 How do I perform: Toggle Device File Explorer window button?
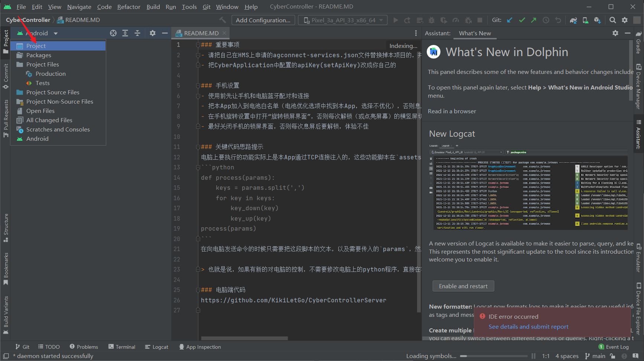point(638,309)
